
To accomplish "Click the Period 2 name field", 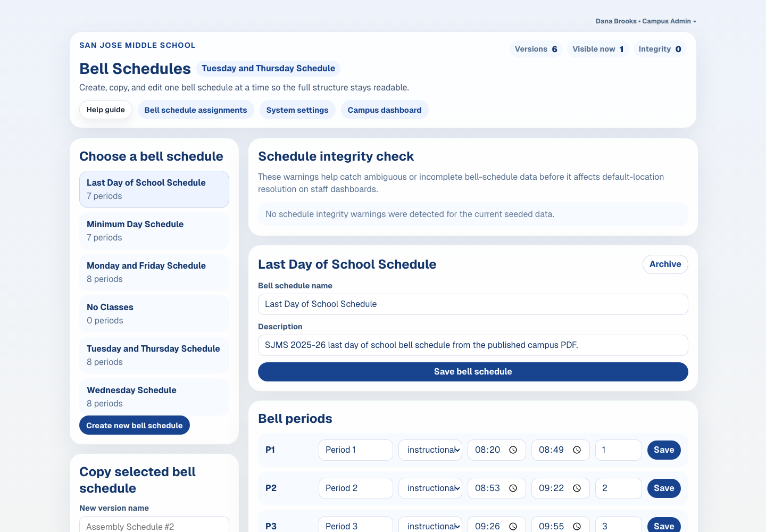I will pos(356,488).
